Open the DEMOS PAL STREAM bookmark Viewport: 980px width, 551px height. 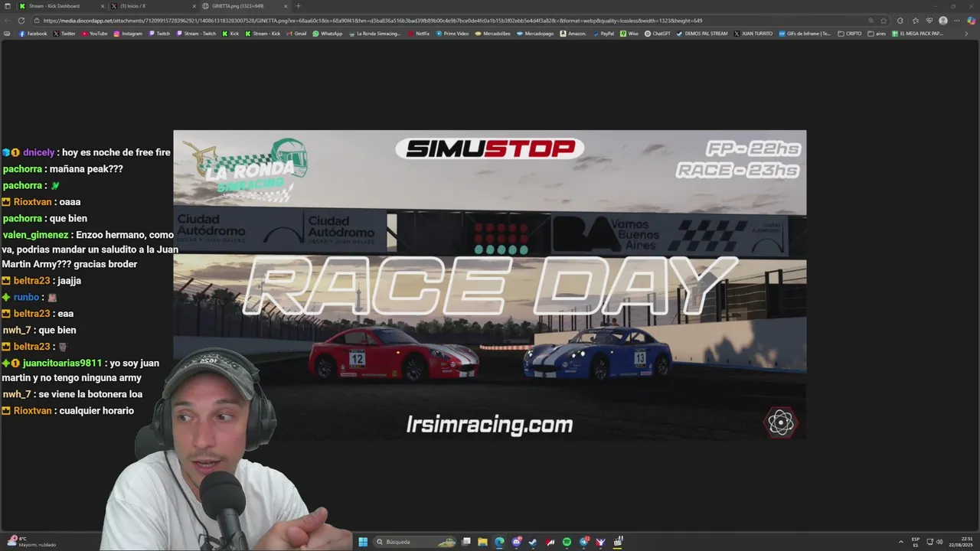pos(702,34)
